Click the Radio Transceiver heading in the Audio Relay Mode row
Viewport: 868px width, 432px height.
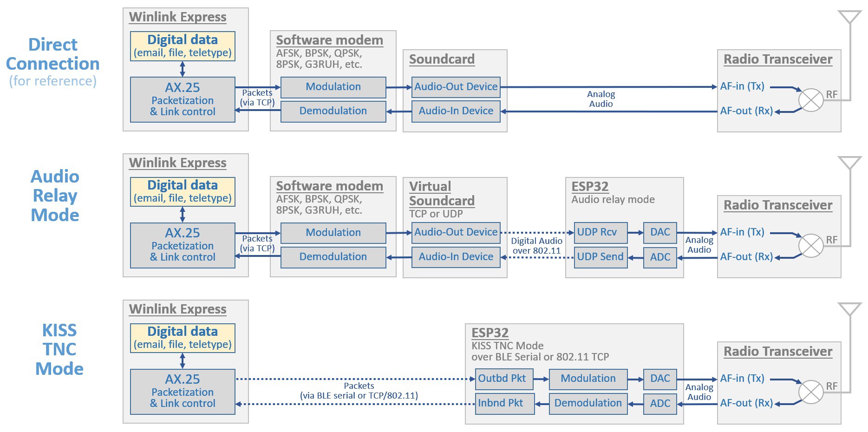(778, 205)
